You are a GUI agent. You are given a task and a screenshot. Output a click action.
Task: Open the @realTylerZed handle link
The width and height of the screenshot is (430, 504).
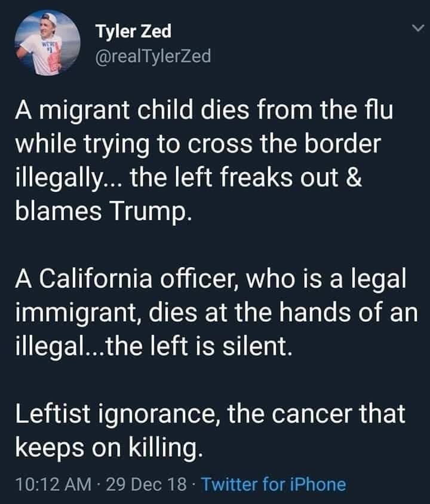click(152, 56)
